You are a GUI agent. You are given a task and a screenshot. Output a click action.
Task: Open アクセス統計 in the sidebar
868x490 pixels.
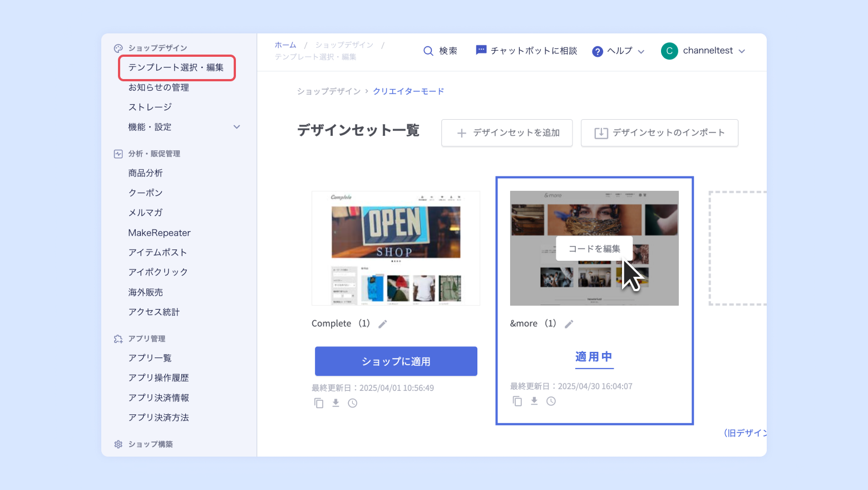[154, 312]
